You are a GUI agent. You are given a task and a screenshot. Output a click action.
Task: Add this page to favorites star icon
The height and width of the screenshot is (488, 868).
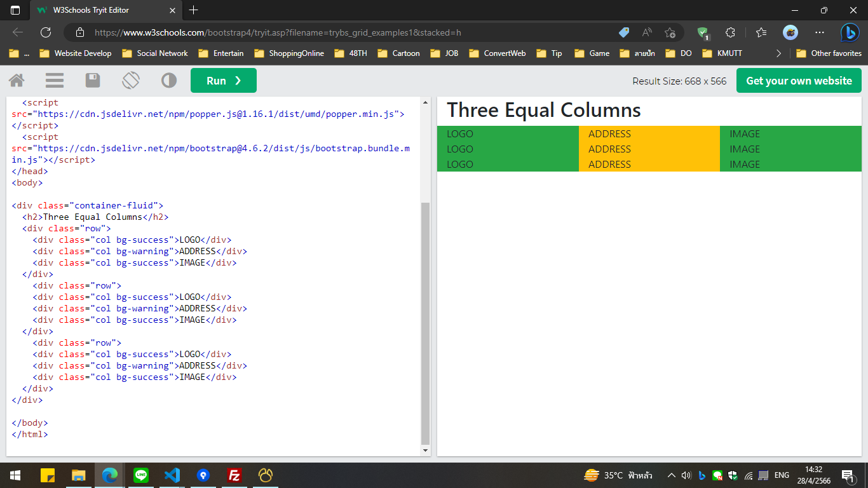(x=670, y=32)
